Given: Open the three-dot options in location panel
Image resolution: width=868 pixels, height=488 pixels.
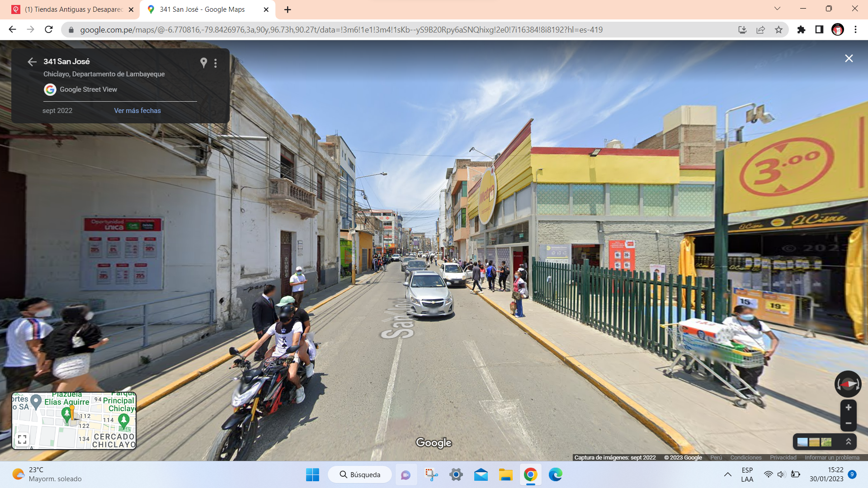Looking at the screenshot, I should click(x=216, y=63).
